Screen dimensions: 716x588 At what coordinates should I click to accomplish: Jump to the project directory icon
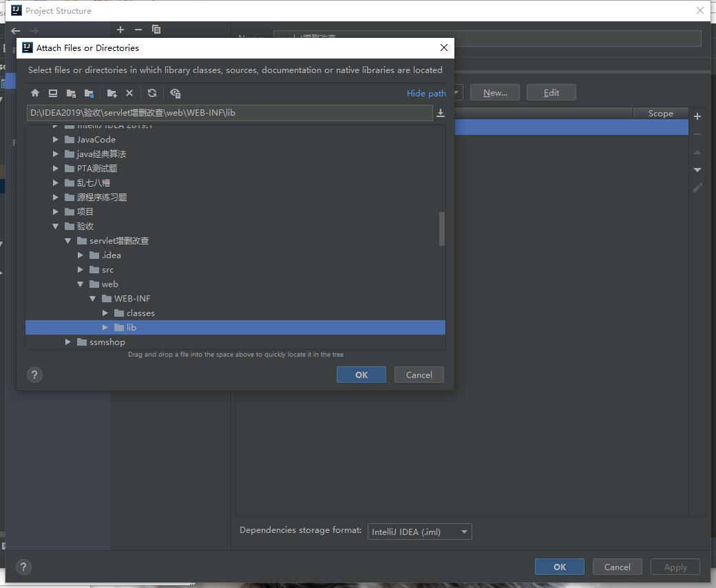tap(71, 93)
